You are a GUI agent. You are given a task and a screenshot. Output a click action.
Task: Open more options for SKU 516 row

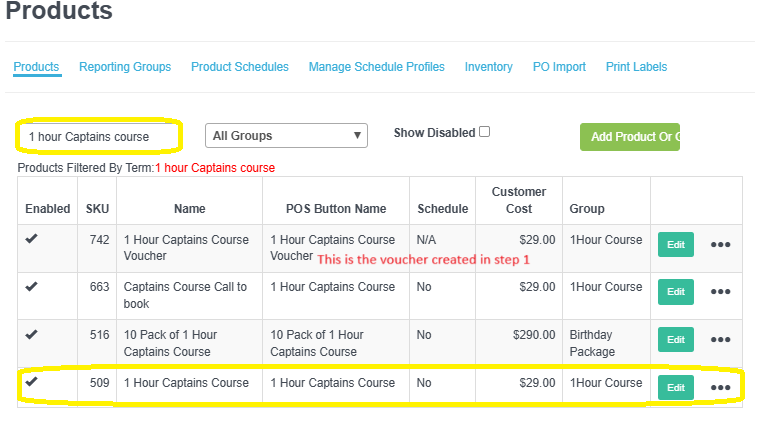pos(720,339)
